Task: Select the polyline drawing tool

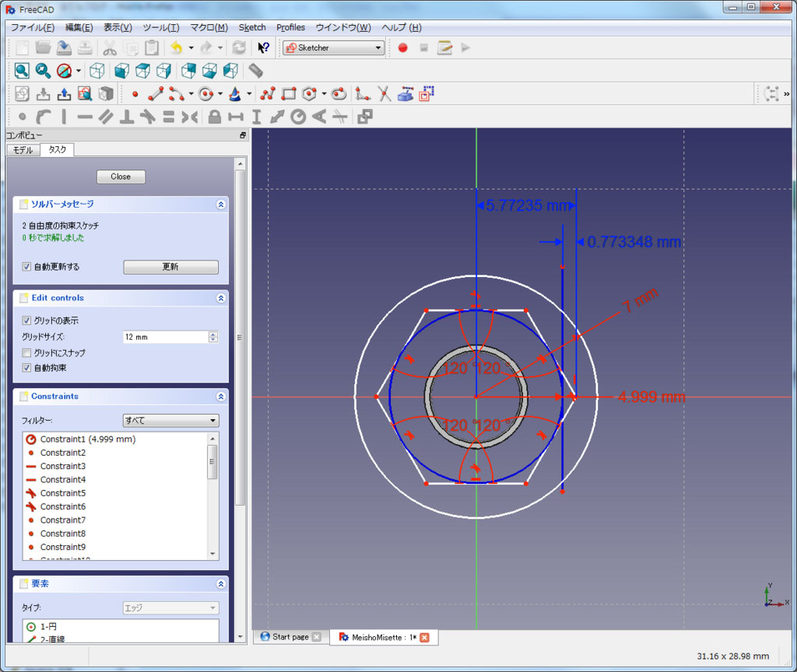Action: pos(269,94)
